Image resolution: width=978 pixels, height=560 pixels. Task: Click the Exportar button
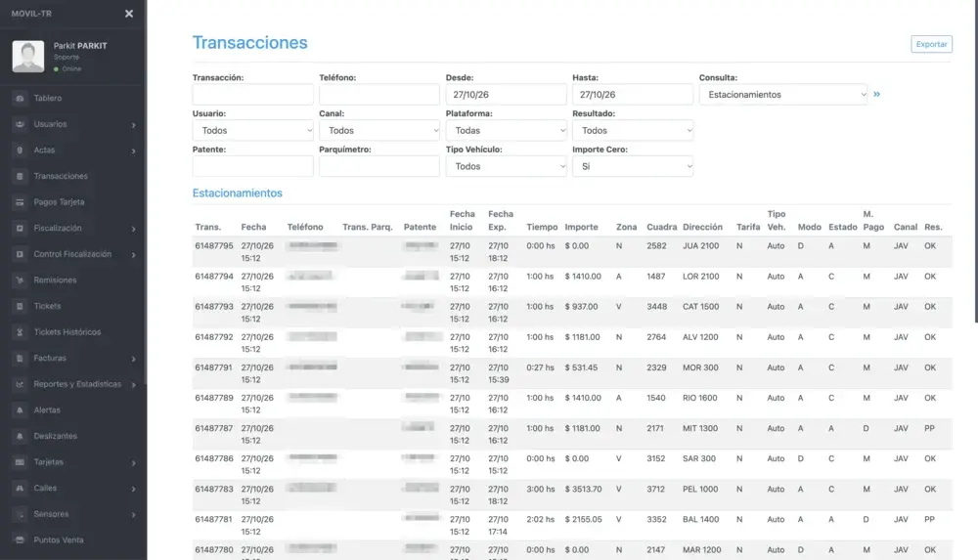[931, 44]
